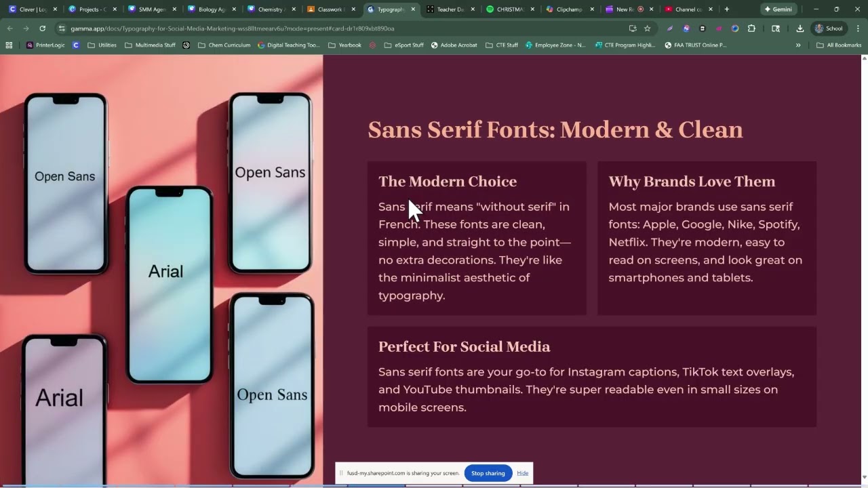
Task: Expand the Chem Curriculum bookmark folder
Action: (x=224, y=45)
